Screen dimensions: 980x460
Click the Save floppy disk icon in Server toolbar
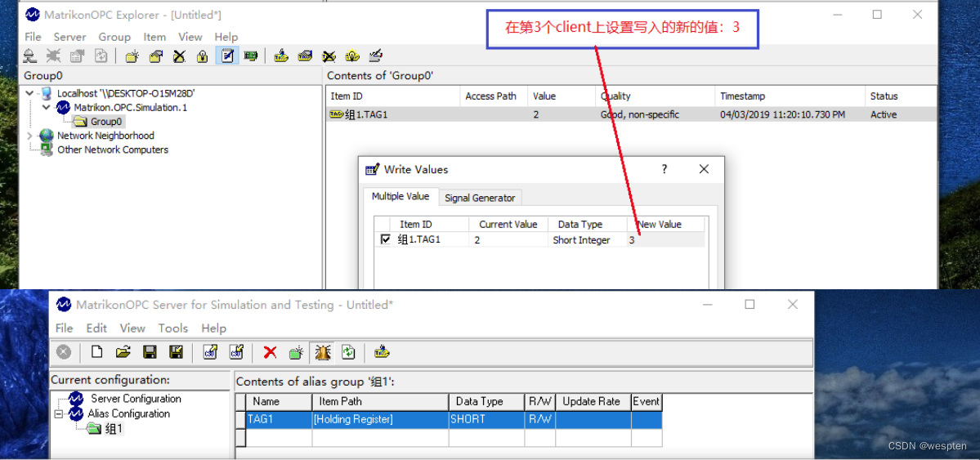point(150,352)
